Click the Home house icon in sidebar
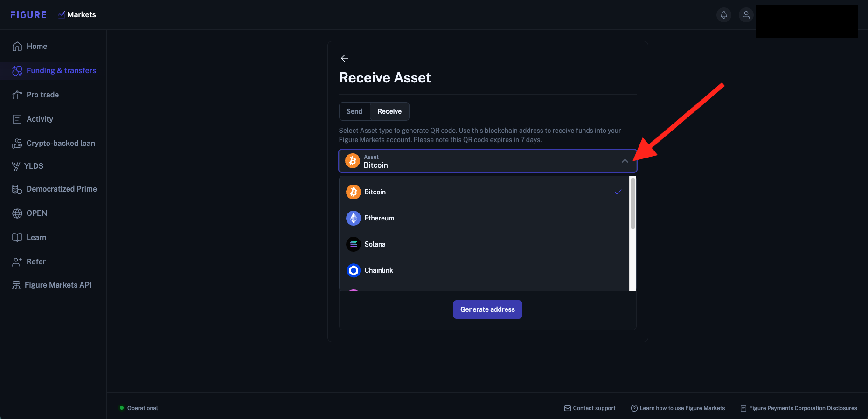 [17, 46]
